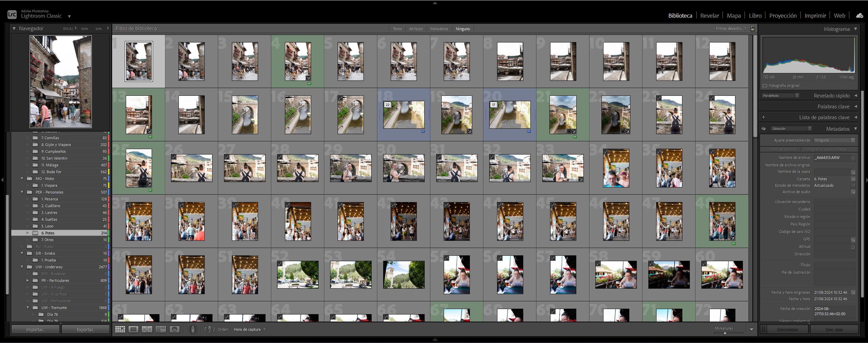Click the icon beside Fecha y hora originales
868x343 pixels.
coord(853,292)
